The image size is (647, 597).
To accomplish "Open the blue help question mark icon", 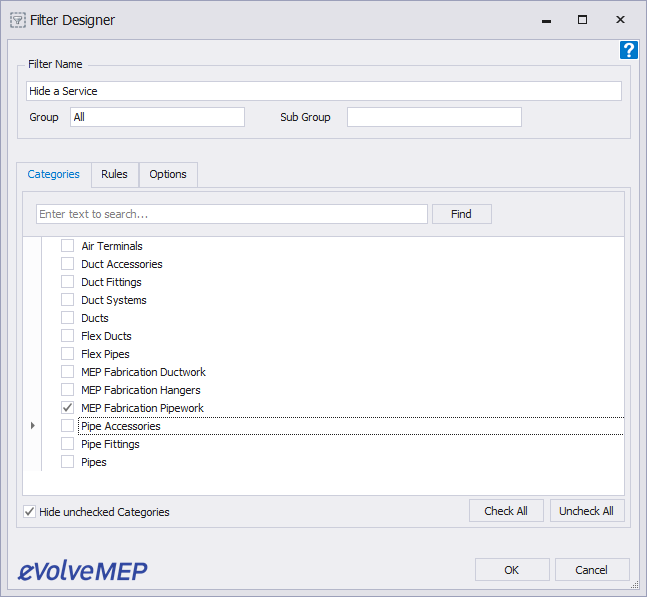I will click(x=628, y=50).
